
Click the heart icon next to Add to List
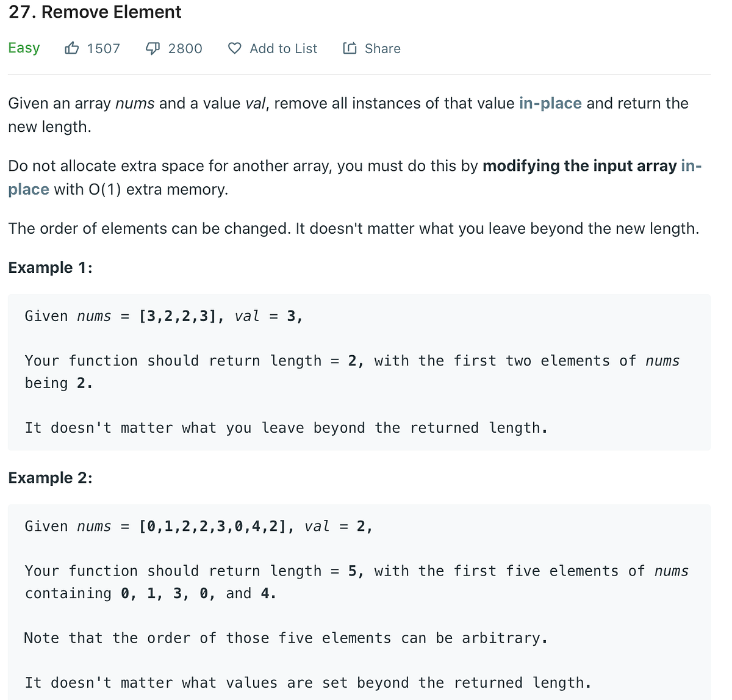(x=234, y=48)
